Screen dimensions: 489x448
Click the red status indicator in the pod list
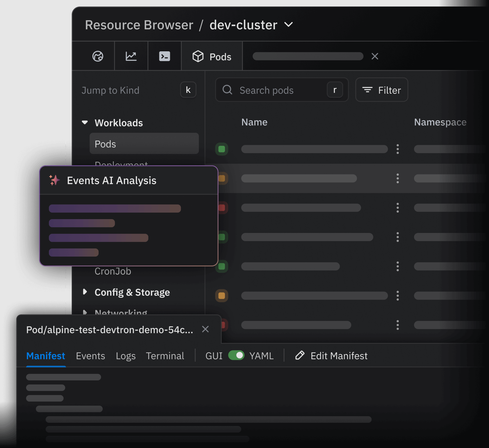(222, 208)
